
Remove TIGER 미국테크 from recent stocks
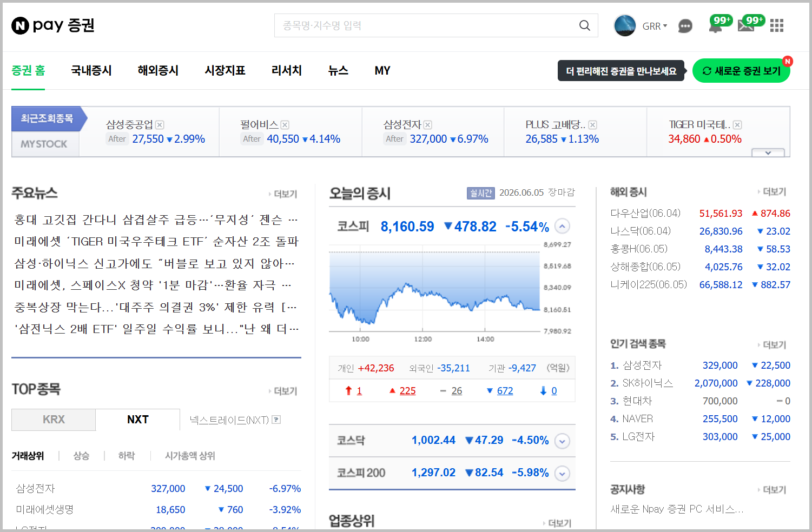[737, 125]
